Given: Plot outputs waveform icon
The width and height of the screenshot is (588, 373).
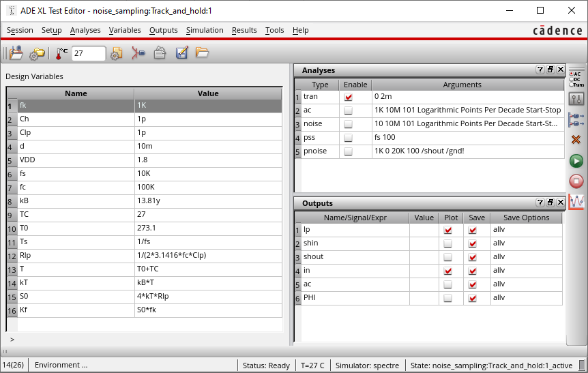Looking at the screenshot, I should (x=576, y=202).
